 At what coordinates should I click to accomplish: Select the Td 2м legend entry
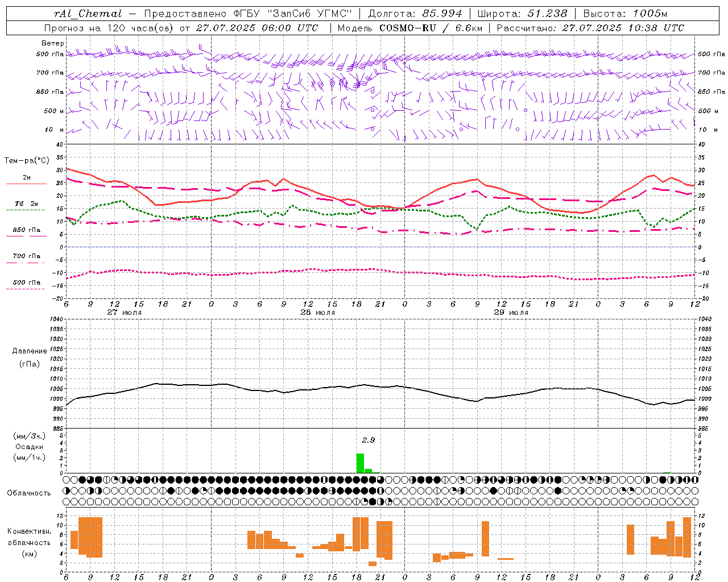[x=27, y=203]
